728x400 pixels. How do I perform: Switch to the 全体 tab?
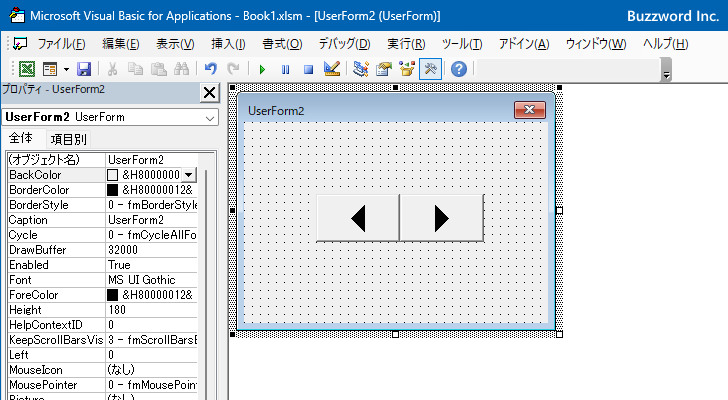coord(21,138)
